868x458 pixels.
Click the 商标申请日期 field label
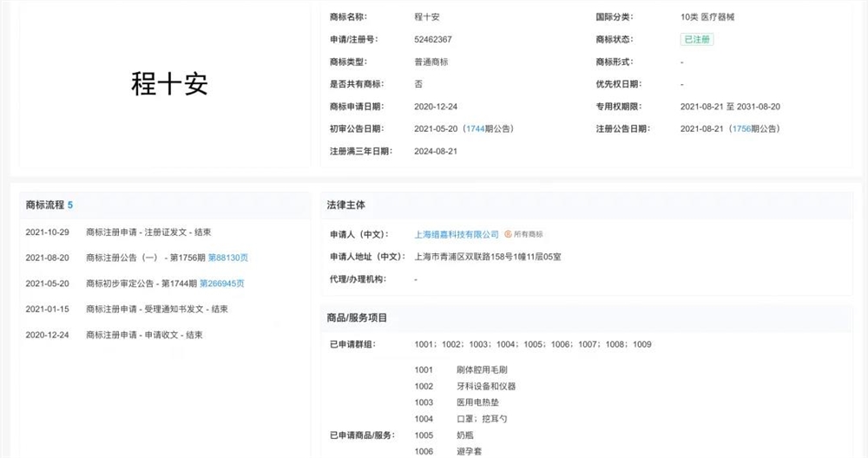pos(357,107)
